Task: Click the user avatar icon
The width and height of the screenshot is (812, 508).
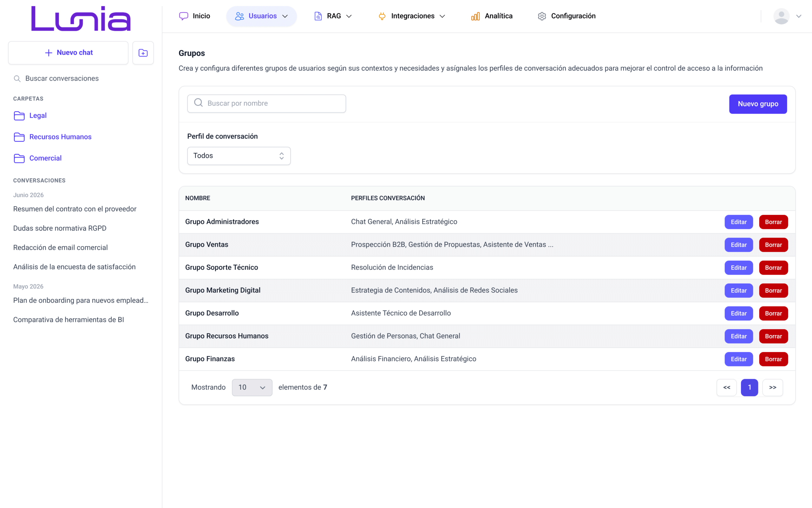Action: (781, 16)
